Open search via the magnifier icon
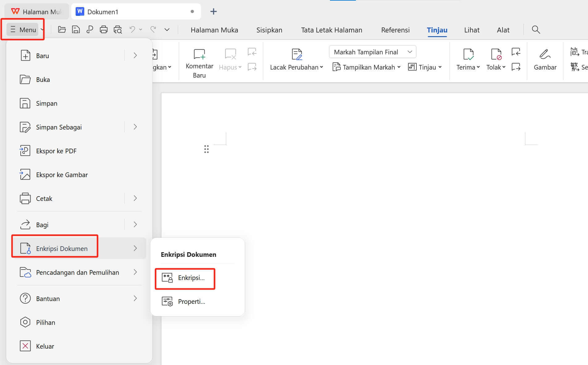 536,30
